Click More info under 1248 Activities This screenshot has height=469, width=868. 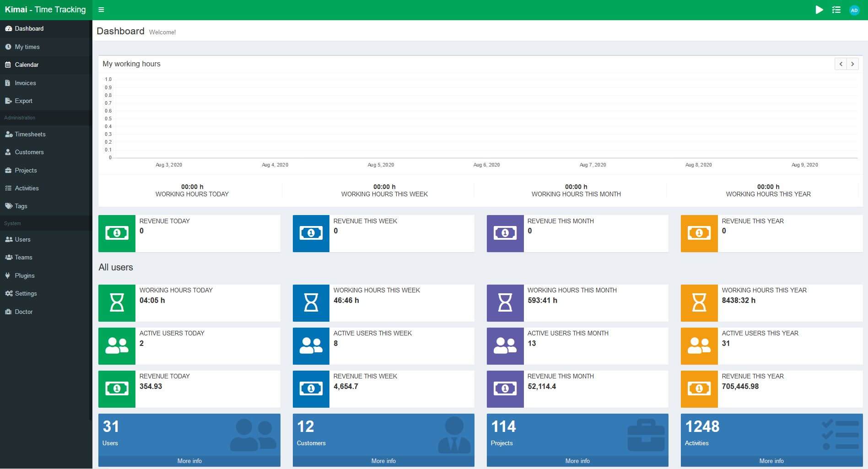tap(771, 461)
